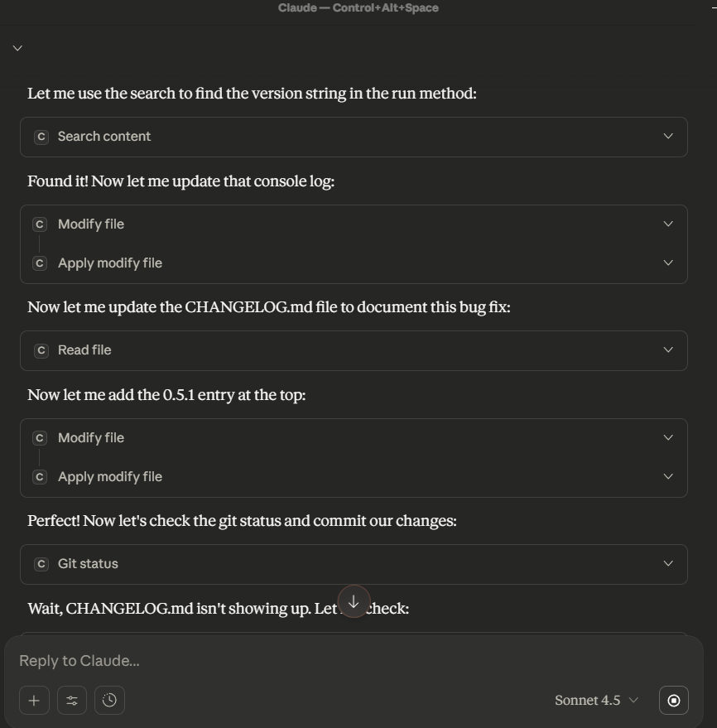Click the plus attachment icon

tap(34, 701)
